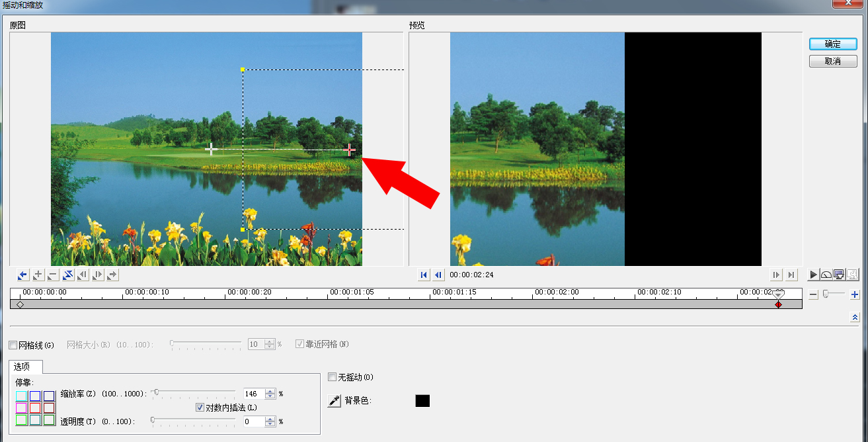Click the add keyframe plus icon

(x=38, y=275)
